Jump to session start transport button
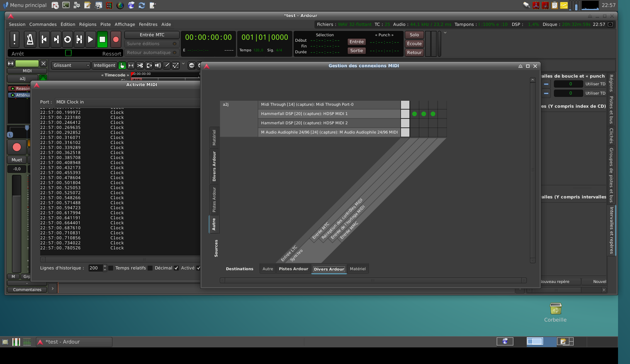This screenshot has width=630, height=364. 44,39
